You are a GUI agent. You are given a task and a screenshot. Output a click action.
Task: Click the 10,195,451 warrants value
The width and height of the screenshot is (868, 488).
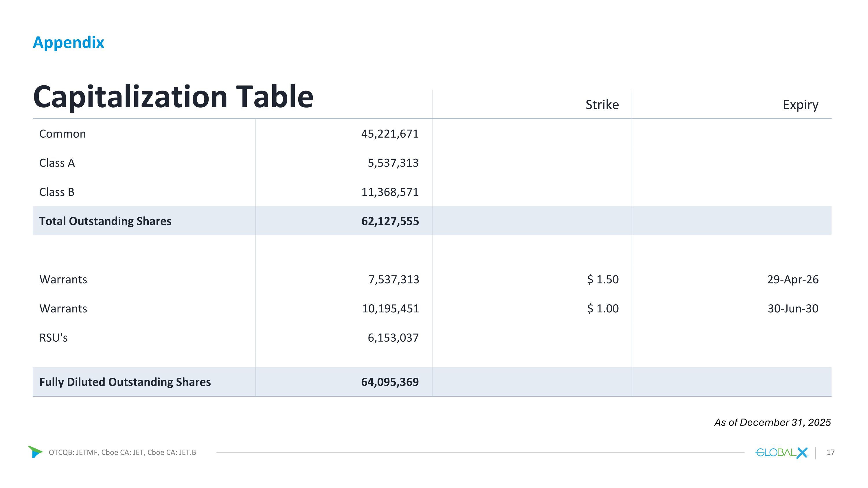pos(390,308)
